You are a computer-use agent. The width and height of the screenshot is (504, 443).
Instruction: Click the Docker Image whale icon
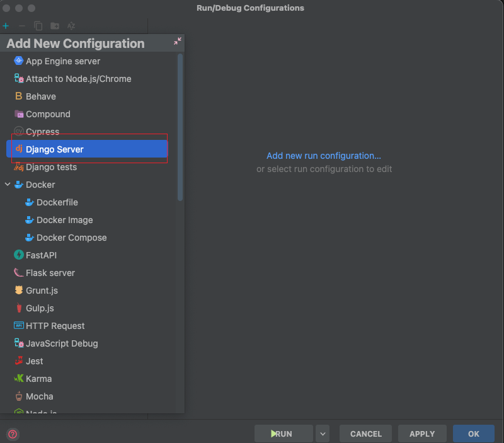[x=30, y=220]
